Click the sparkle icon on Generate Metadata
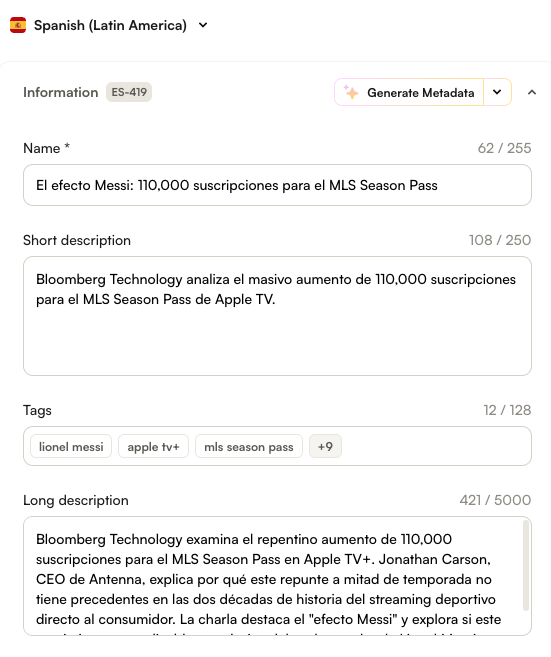 pyautogui.click(x=351, y=92)
